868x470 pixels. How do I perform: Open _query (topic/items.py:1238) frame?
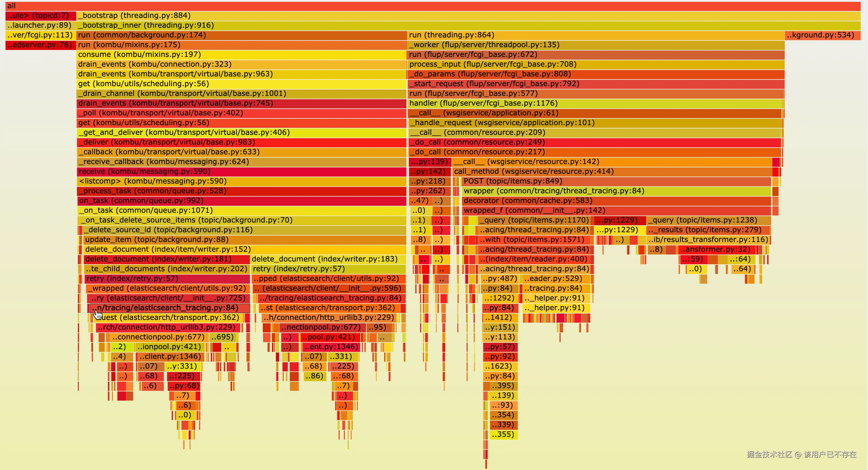click(708, 220)
